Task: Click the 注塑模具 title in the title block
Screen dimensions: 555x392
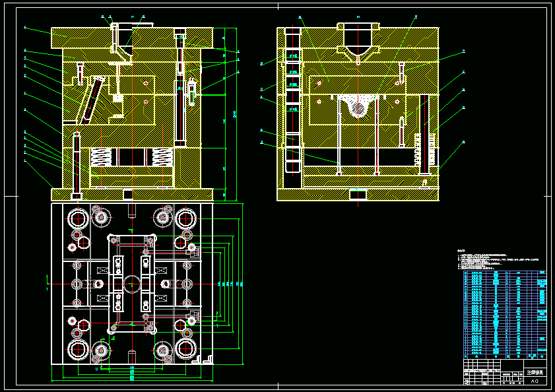Action: tap(535, 372)
